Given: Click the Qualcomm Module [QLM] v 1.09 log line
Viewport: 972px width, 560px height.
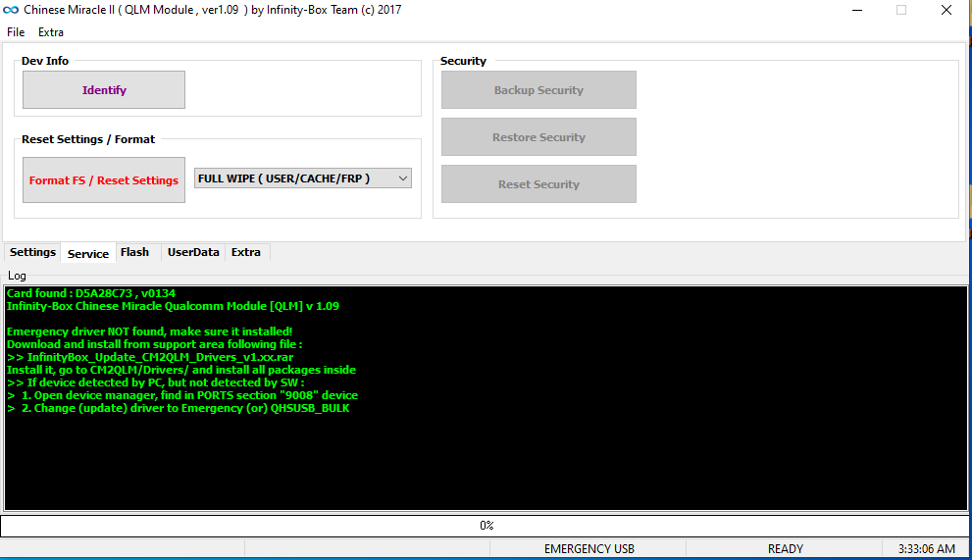Looking at the screenshot, I should (173, 306).
